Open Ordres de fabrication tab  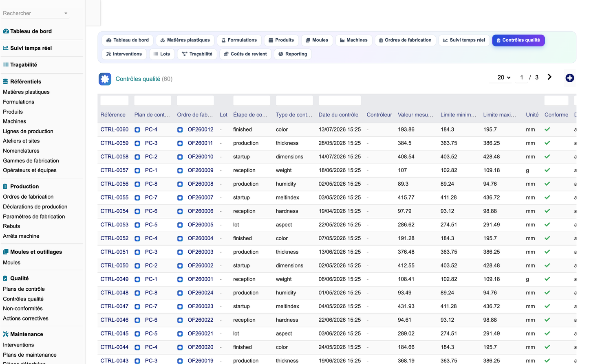point(405,40)
